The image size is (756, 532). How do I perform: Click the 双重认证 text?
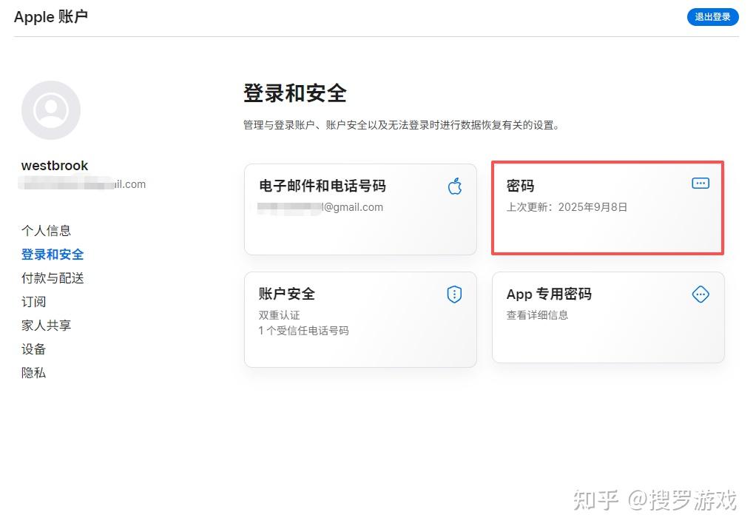pyautogui.click(x=279, y=315)
